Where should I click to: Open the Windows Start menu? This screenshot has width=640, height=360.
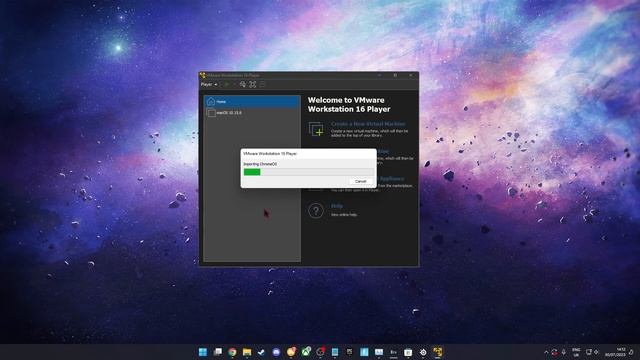click(202, 352)
